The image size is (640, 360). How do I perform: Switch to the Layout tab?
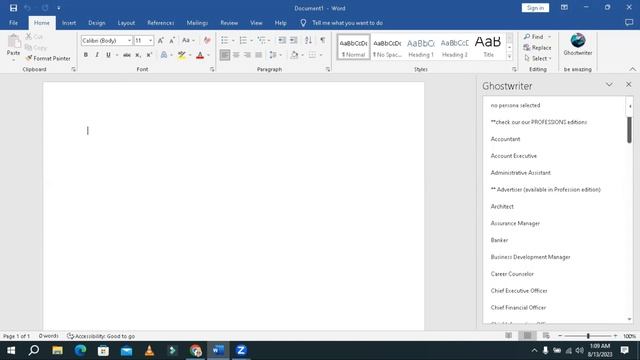tap(126, 23)
